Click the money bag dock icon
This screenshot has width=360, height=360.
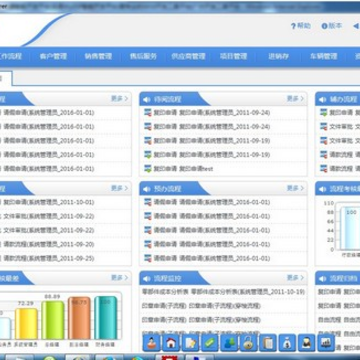pyautogui.click(x=287, y=343)
